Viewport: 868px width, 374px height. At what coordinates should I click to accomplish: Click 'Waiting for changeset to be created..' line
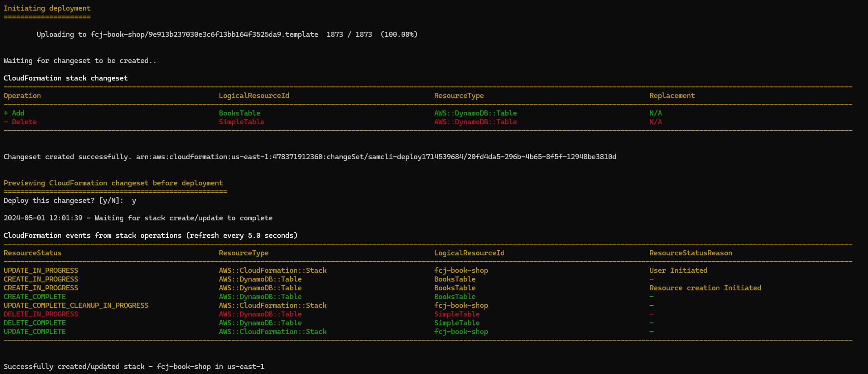point(80,61)
